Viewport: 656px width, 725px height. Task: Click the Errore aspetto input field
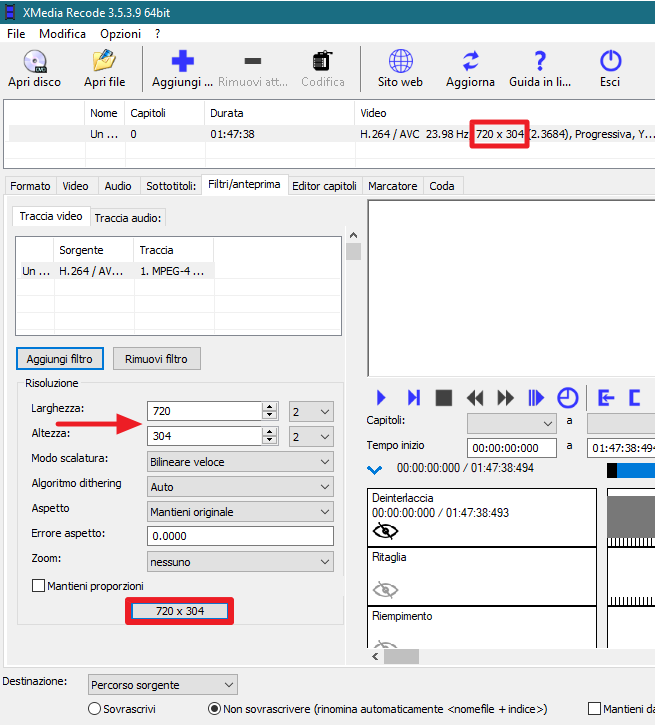tap(240, 536)
